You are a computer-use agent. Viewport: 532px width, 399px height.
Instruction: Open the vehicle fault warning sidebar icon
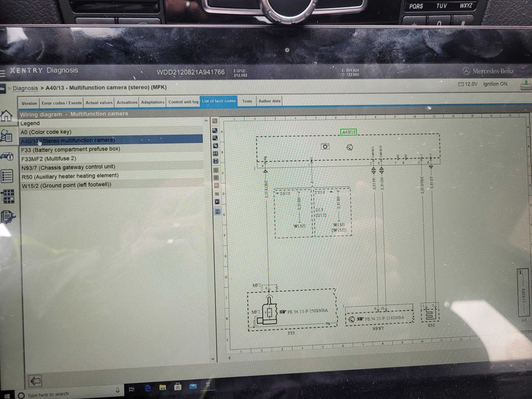click(7, 156)
